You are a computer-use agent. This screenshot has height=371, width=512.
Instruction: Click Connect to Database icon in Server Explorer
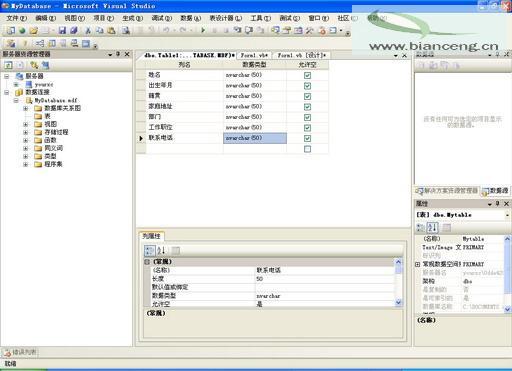pyautogui.click(x=34, y=65)
